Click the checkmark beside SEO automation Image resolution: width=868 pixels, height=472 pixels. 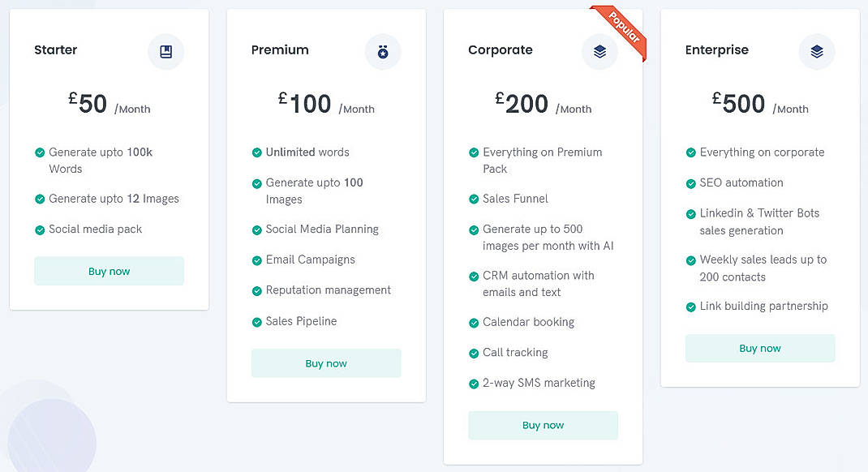point(690,183)
